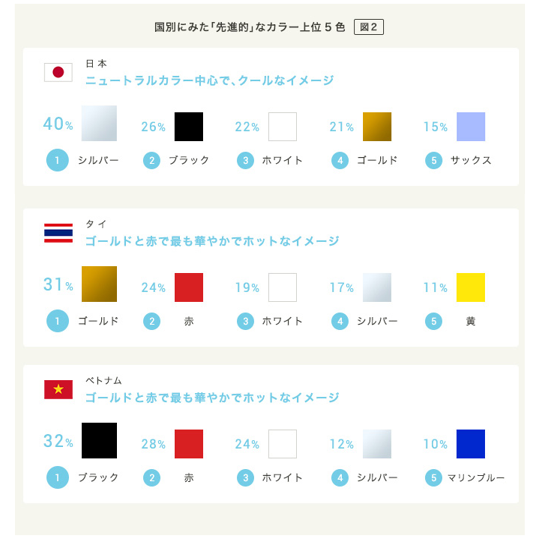The width and height of the screenshot is (544, 552).
Task: Select rank 1 badge beside シルバー in Japan
Action: [57, 160]
